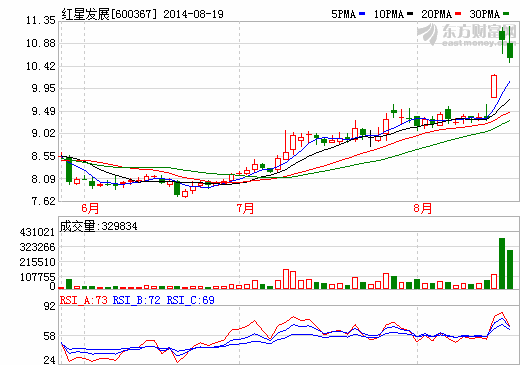Click the RSI axis value 92
Image resolution: width=520 pixels, height=365 pixels.
pyautogui.click(x=50, y=306)
